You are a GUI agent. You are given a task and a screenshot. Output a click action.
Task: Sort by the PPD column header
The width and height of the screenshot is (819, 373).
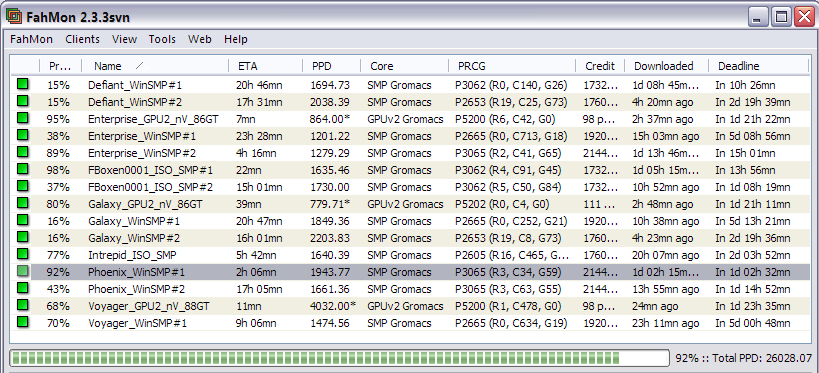pyautogui.click(x=331, y=66)
